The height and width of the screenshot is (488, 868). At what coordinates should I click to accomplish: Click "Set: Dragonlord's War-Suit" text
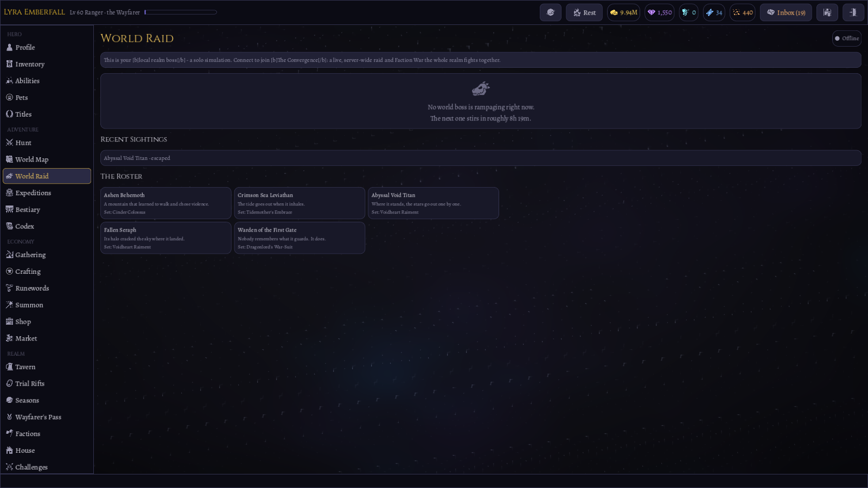265,247
